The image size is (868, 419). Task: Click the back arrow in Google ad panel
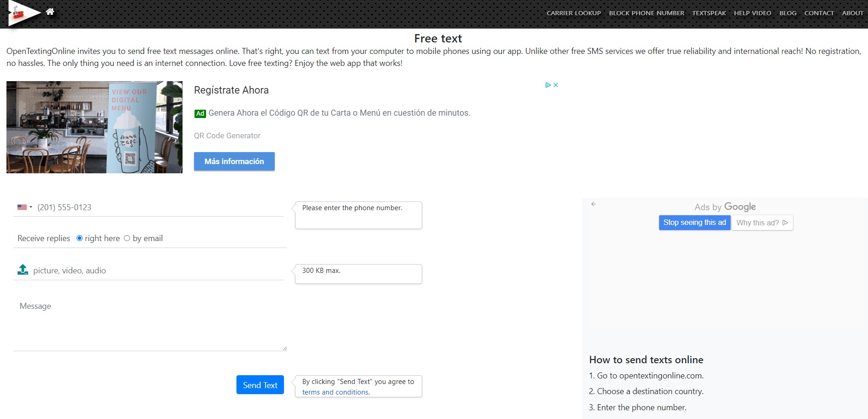(594, 204)
